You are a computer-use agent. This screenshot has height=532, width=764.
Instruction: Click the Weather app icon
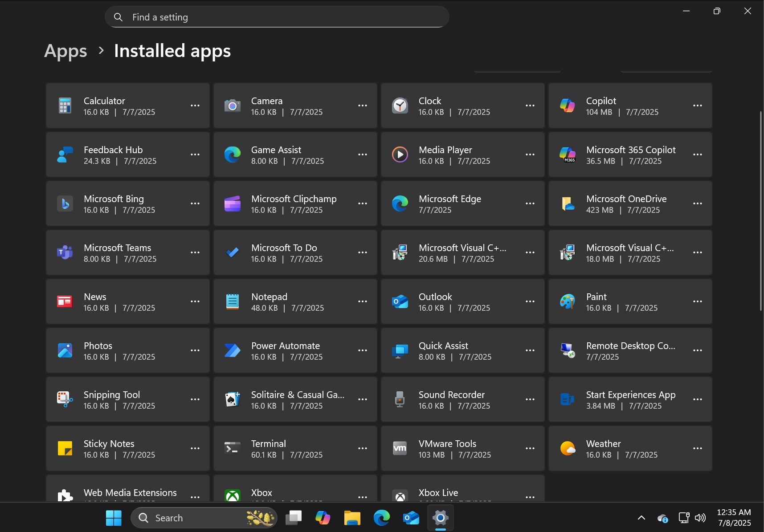567,448
